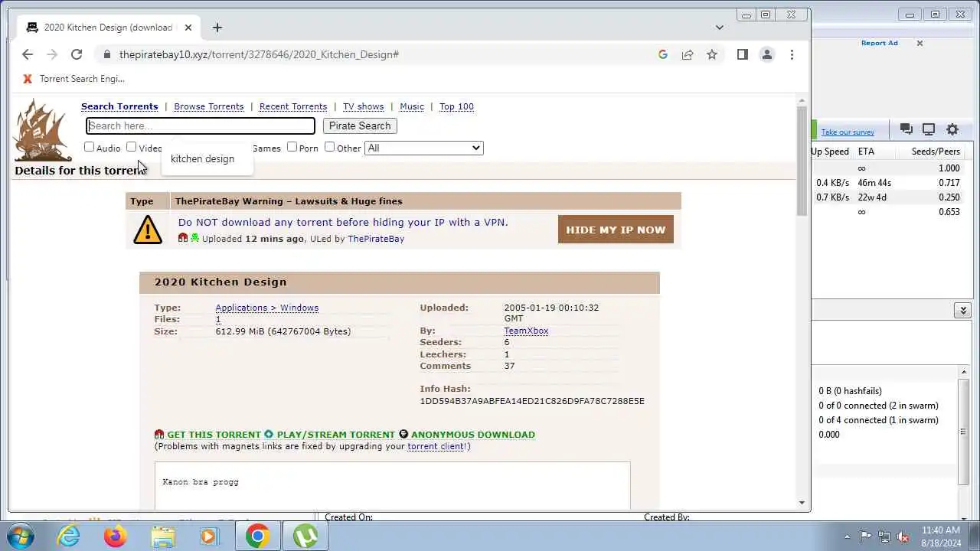Screen dimensions: 980x551
Task: Launch Internet Explorer from the taskbar
Action: [x=69, y=536]
